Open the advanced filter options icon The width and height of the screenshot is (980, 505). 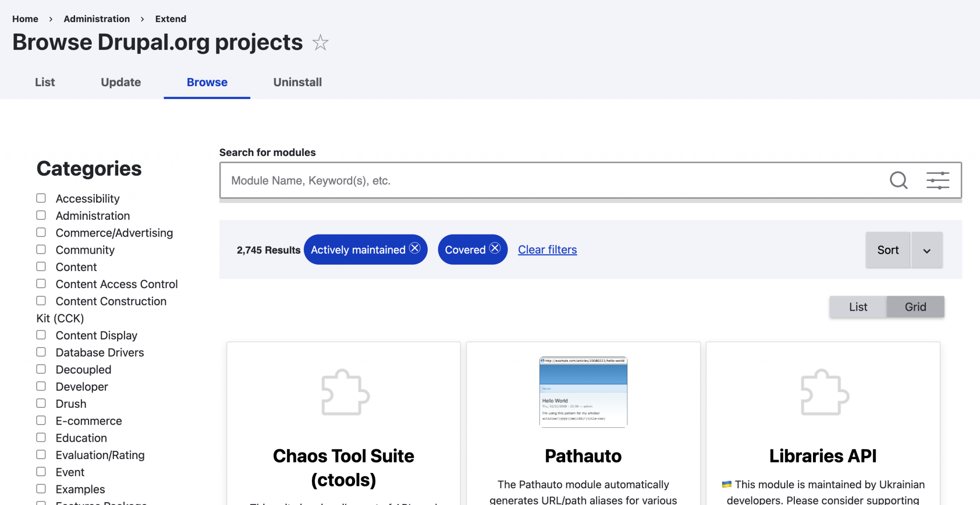coord(937,180)
